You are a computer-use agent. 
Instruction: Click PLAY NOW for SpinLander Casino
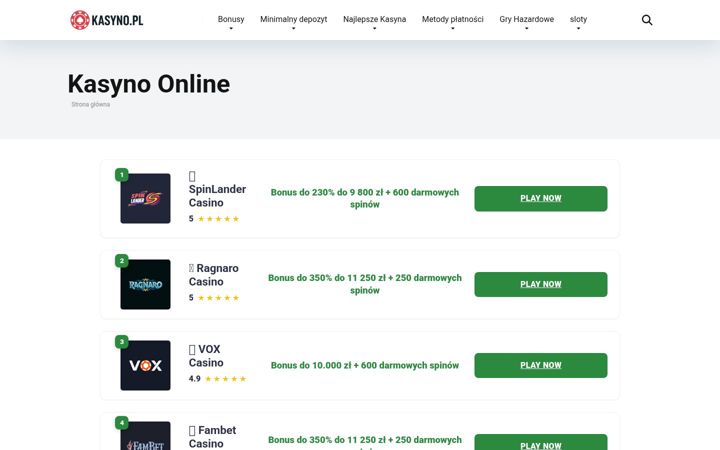pos(540,198)
